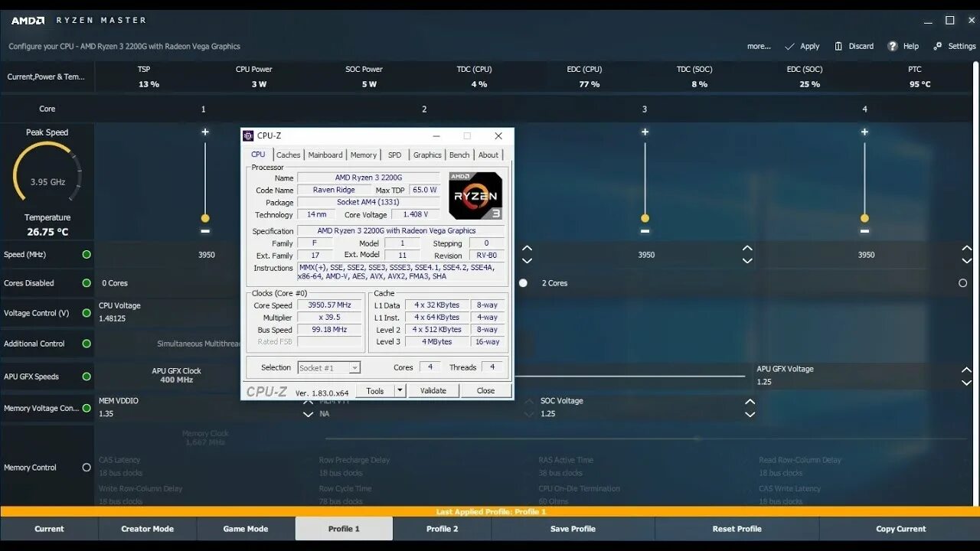This screenshot has width=980, height=551.
Task: Maximize the Ryzen Master window
Action: click(x=949, y=21)
